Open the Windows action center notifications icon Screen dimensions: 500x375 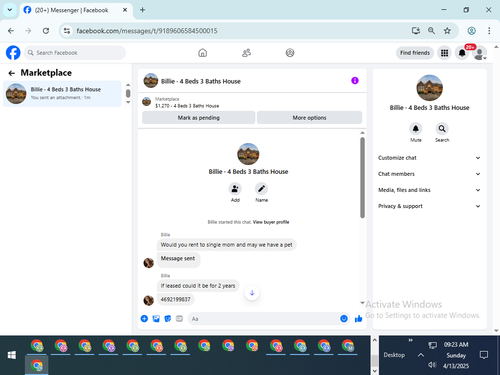(483, 355)
